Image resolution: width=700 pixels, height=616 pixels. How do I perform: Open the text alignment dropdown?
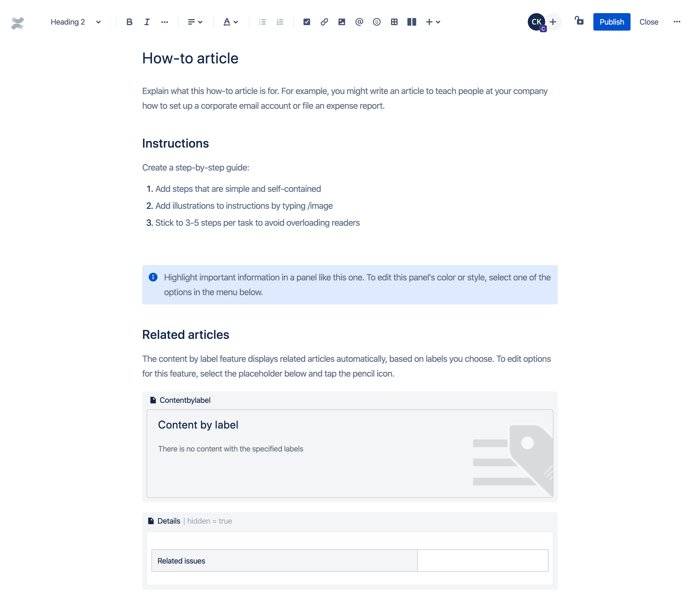[194, 22]
